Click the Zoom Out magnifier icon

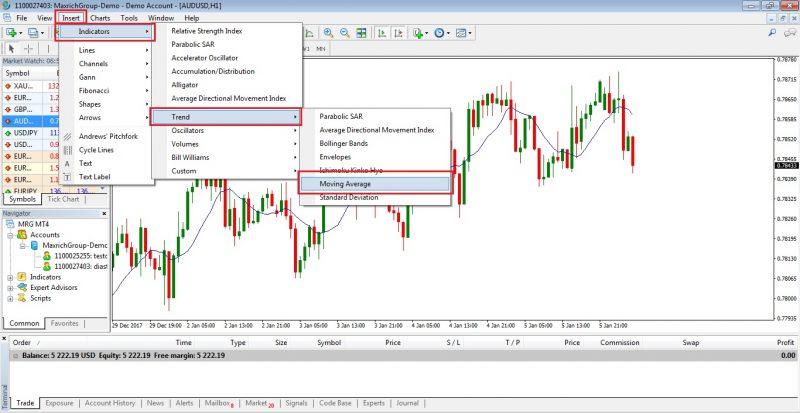pyautogui.click(x=345, y=33)
